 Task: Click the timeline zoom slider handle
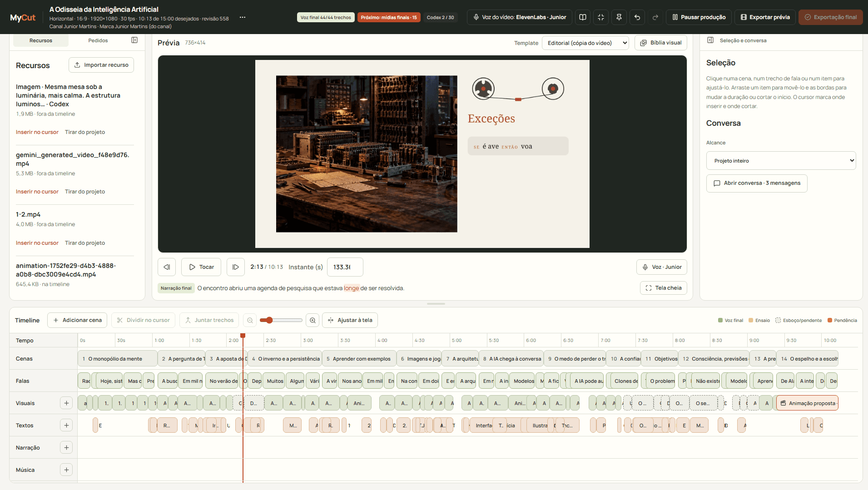269,320
